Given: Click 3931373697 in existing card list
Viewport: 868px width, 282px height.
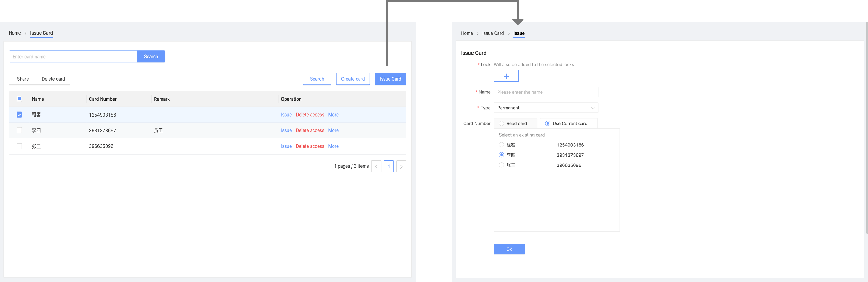Looking at the screenshot, I should [570, 155].
